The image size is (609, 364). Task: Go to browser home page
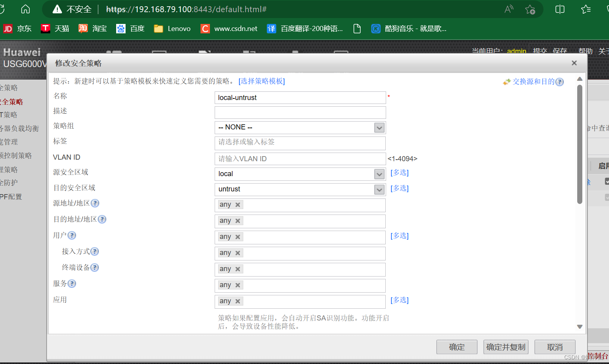[x=26, y=9]
